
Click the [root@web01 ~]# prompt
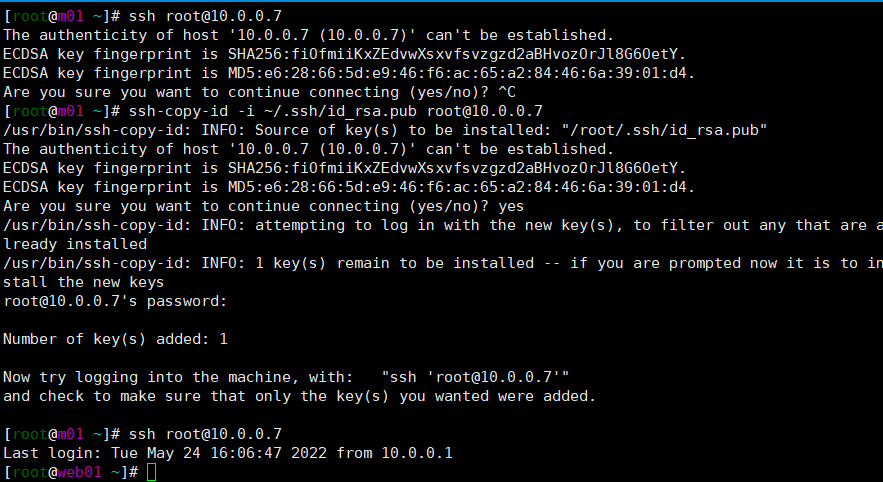tap(72, 472)
